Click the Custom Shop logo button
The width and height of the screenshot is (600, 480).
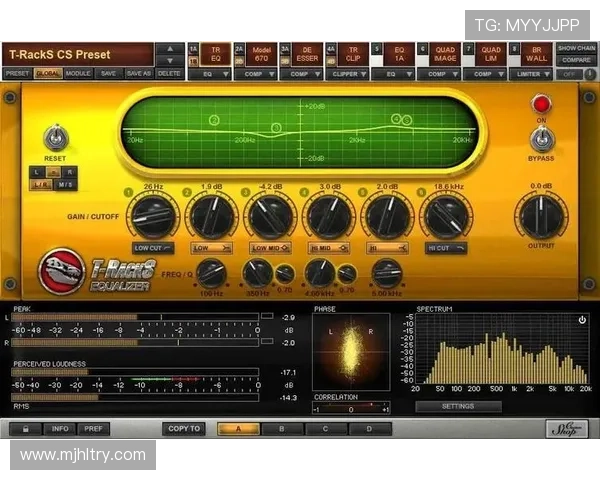567,429
